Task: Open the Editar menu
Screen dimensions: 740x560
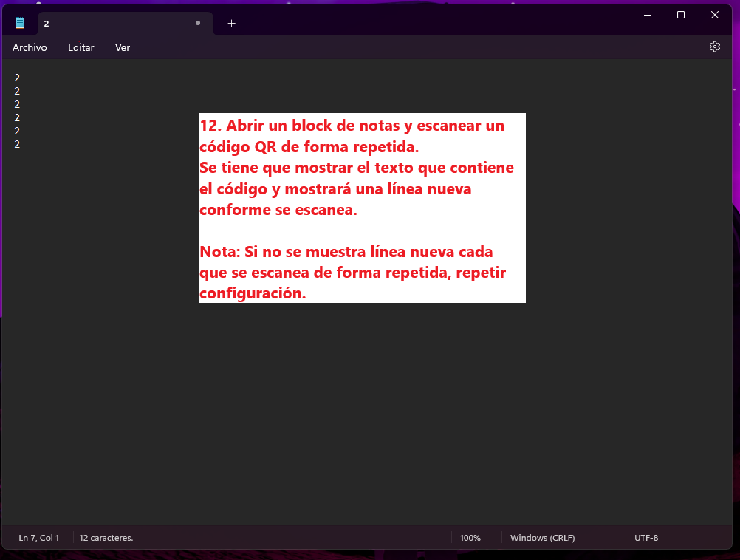Action: click(81, 47)
